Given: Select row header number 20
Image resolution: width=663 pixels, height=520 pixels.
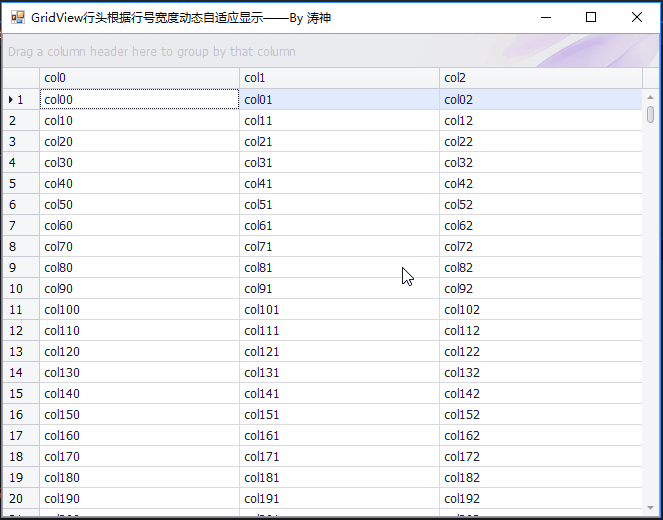Looking at the screenshot, I should coord(20,498).
